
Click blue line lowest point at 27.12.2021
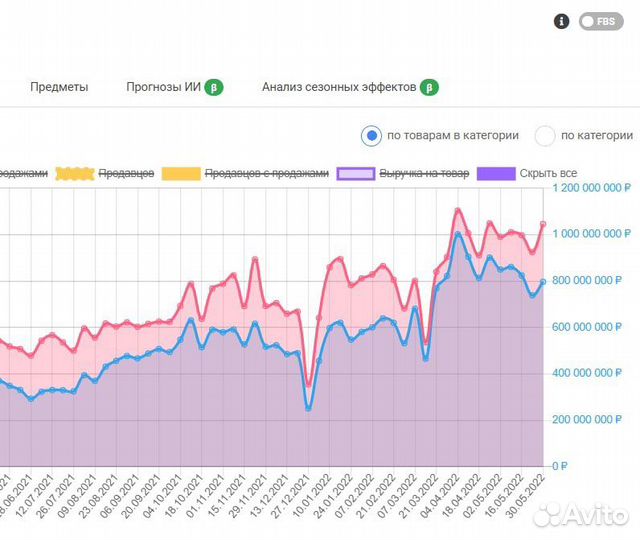click(308, 408)
